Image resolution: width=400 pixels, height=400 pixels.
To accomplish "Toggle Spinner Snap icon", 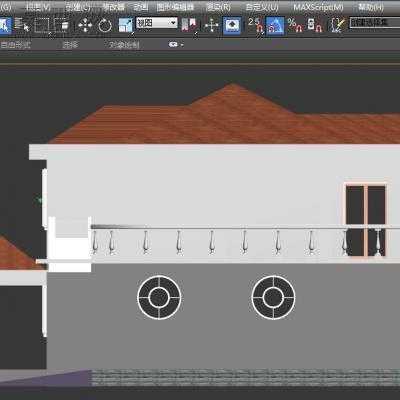I will point(315,25).
